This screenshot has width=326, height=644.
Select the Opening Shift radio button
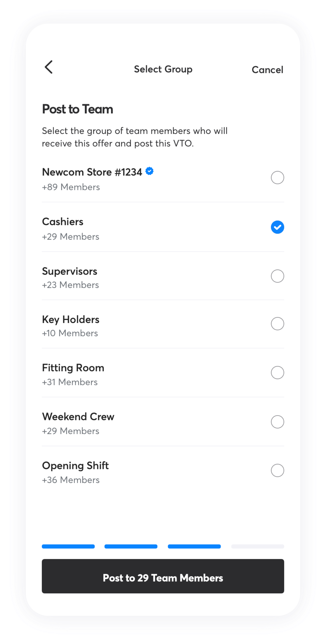click(x=277, y=470)
